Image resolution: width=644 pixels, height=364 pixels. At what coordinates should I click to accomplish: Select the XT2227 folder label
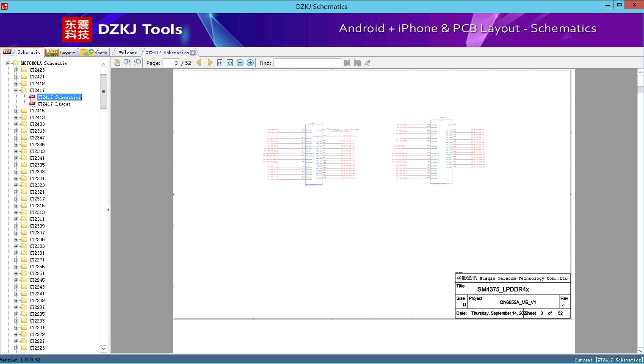point(37,341)
